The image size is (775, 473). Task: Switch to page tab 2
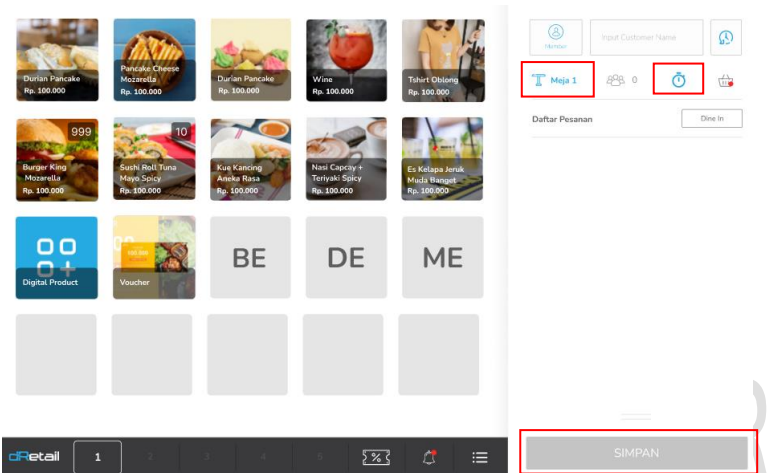tap(151, 457)
